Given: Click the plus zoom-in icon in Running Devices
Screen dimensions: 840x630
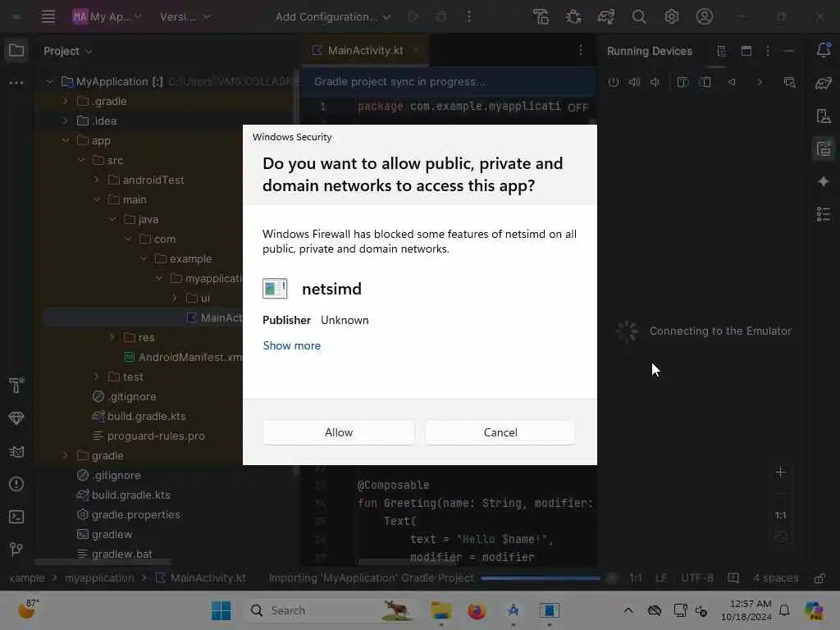Looking at the screenshot, I should pos(781,472).
